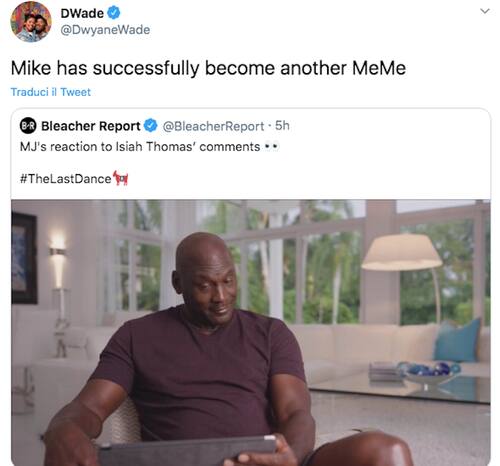Click the @BleacherReport handle
The height and width of the screenshot is (466, 500).
point(213,126)
